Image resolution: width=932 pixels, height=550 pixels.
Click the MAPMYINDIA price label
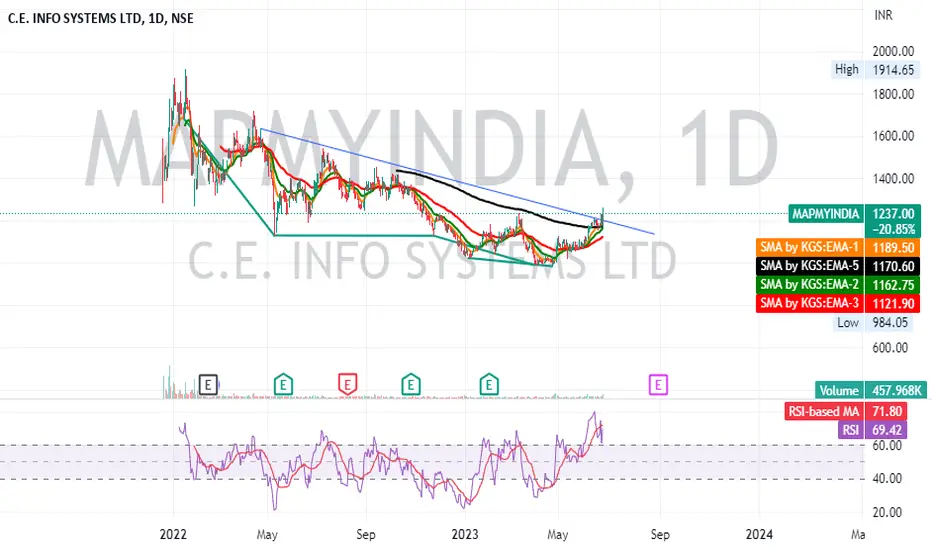tap(826, 213)
